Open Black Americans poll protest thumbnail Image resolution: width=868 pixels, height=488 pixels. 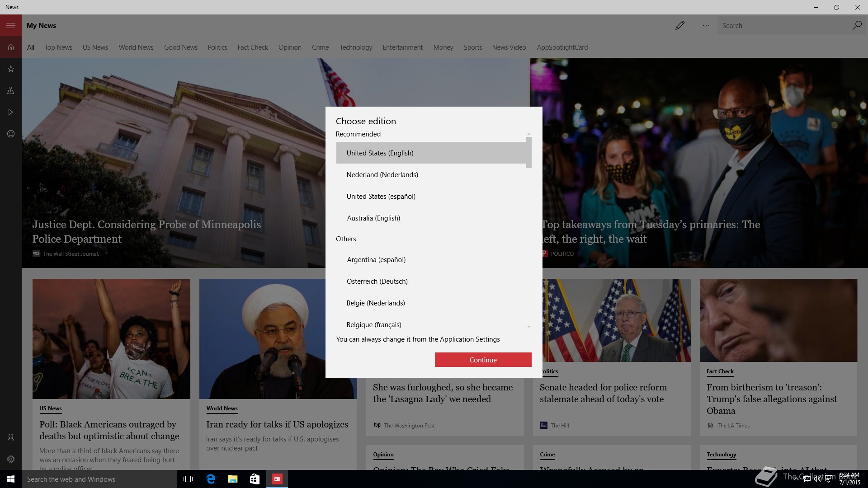(111, 338)
